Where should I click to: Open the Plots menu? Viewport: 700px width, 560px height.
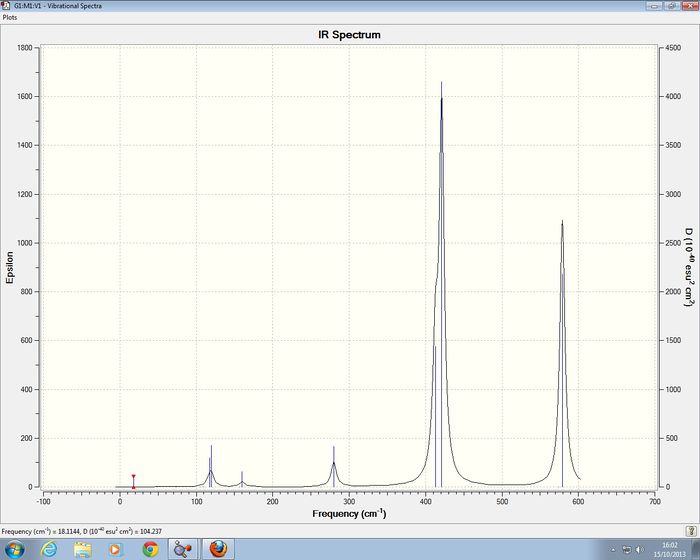[10, 17]
